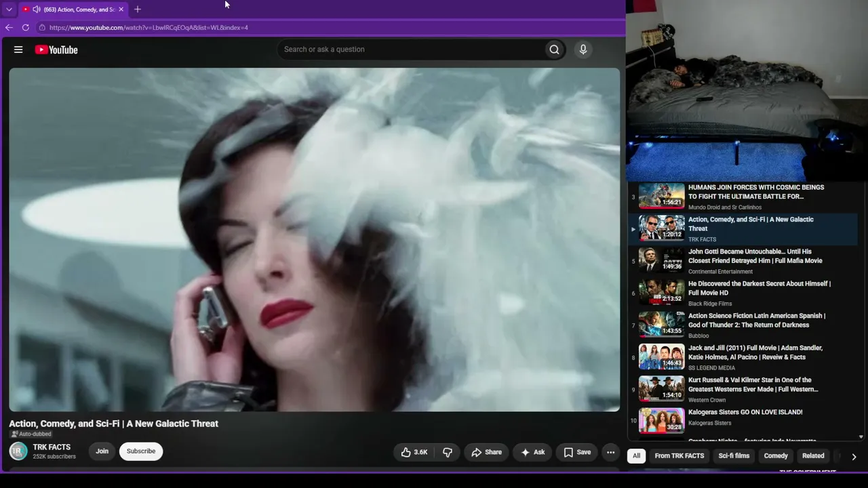The height and width of the screenshot is (488, 868).
Task: Open the Ask AI assistant
Action: click(532, 452)
